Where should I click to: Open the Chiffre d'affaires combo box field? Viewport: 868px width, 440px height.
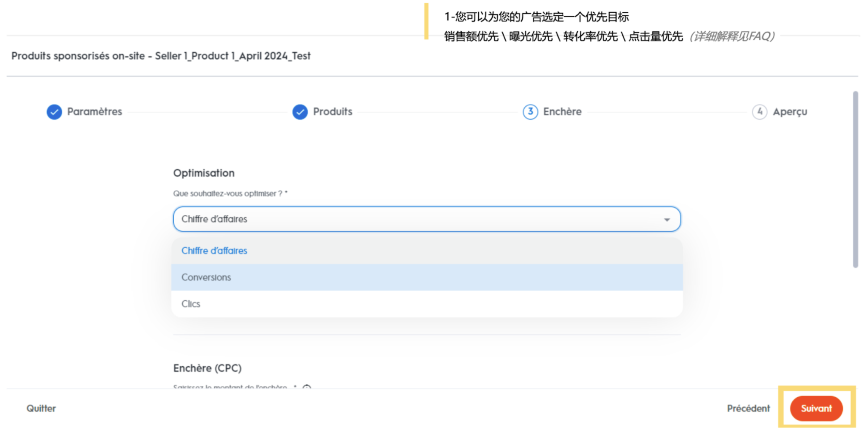pyautogui.click(x=409, y=219)
